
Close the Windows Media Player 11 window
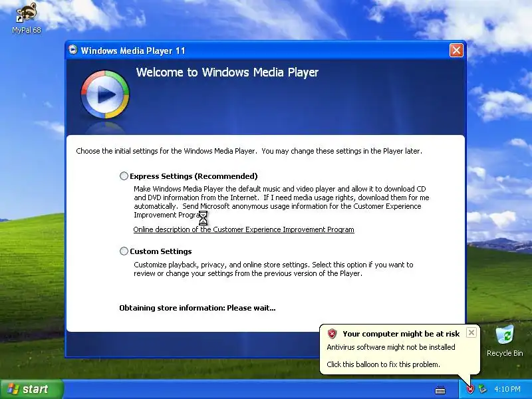(456, 51)
